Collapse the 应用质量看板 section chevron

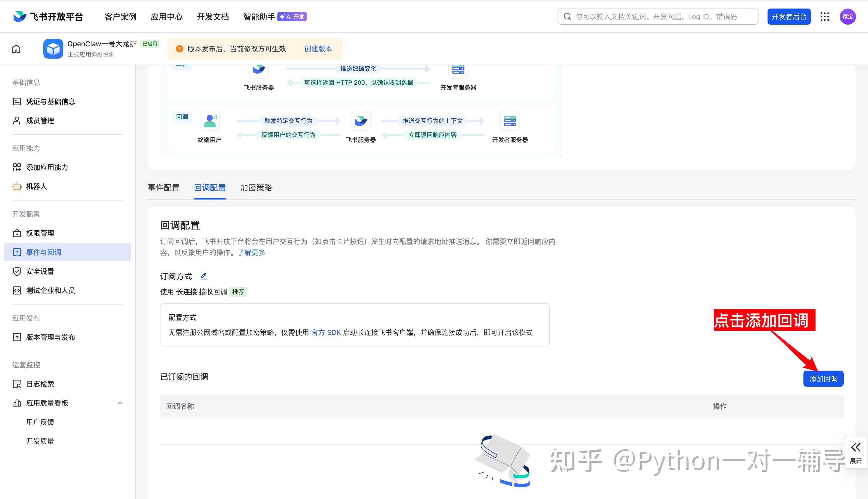click(120, 403)
